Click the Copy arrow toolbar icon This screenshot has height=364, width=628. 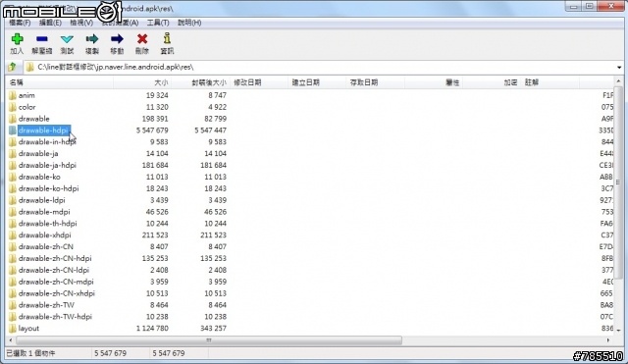91,39
